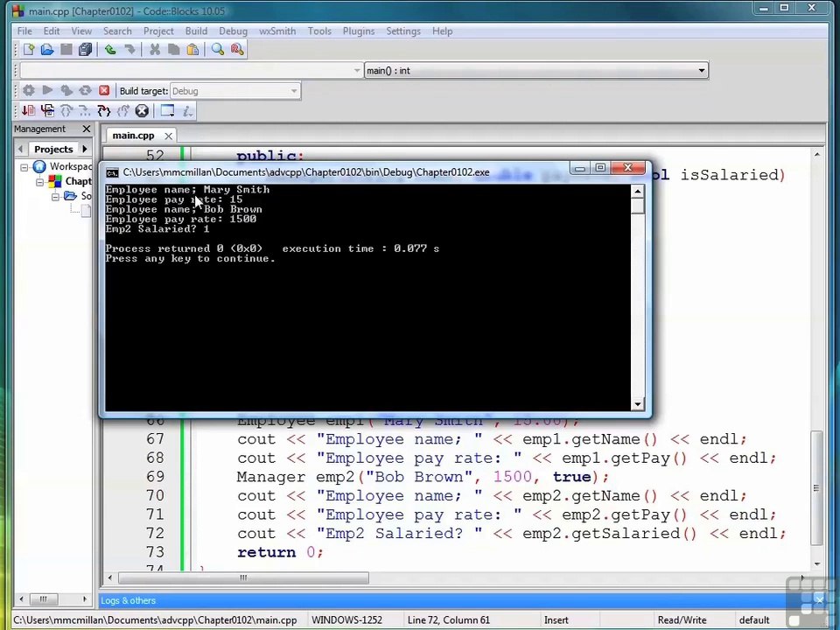This screenshot has height=630, width=840.
Task: Open the View menu
Action: click(81, 31)
